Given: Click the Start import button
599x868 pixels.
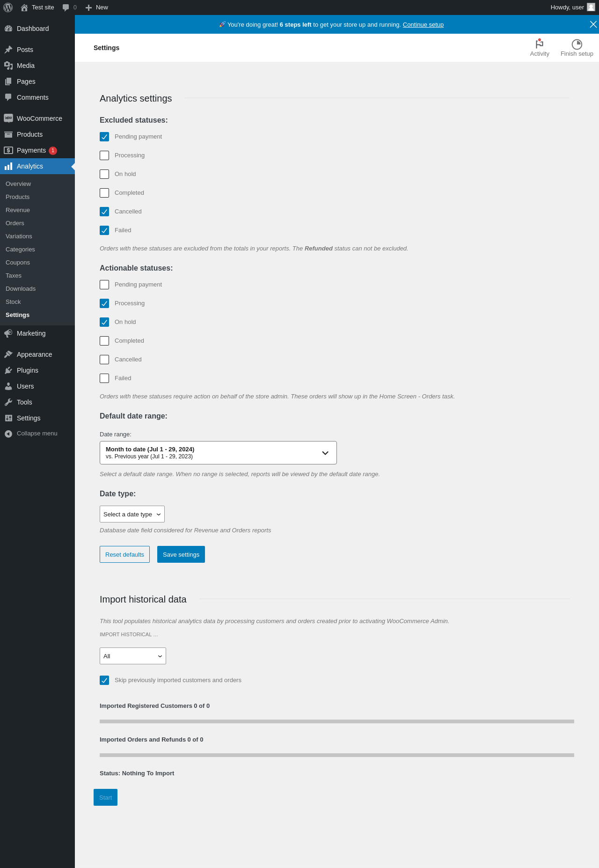Looking at the screenshot, I should (x=105, y=797).
